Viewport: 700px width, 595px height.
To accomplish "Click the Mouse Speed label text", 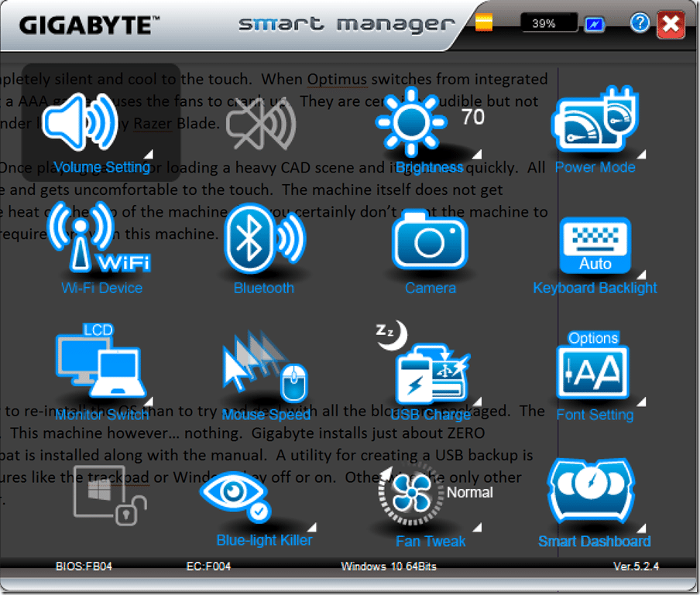I will coord(266,415).
